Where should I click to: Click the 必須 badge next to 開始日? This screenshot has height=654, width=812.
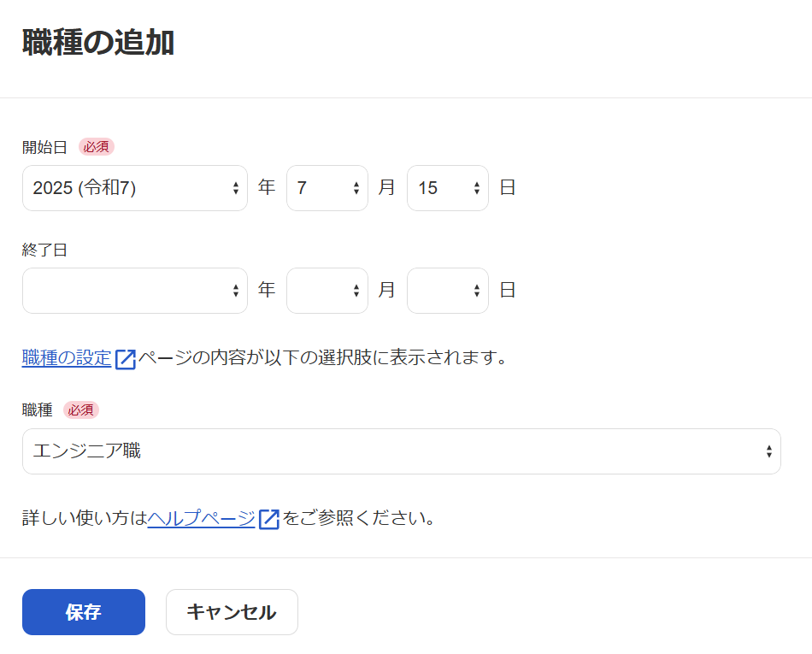pyautogui.click(x=97, y=147)
